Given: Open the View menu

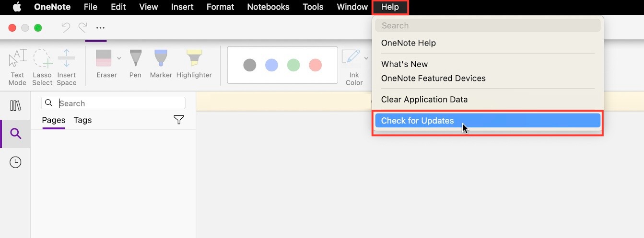Looking at the screenshot, I should coord(148,7).
